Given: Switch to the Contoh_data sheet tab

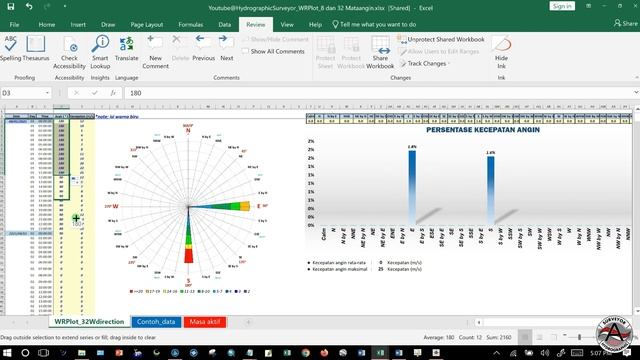Looking at the screenshot, I should click(156, 322).
